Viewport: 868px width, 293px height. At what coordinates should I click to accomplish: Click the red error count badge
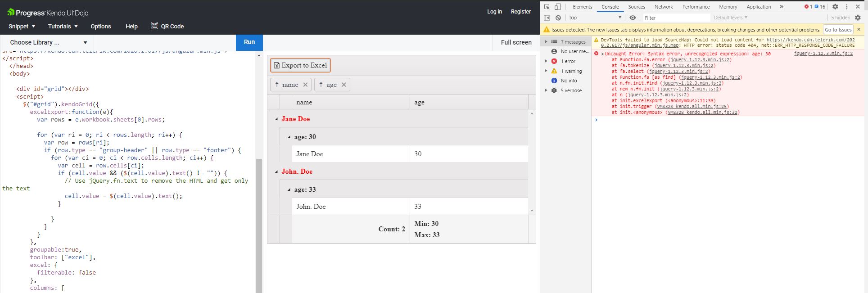(808, 7)
